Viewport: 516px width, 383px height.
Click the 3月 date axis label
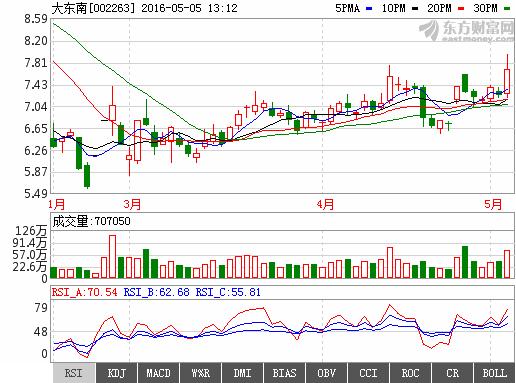click(132, 204)
